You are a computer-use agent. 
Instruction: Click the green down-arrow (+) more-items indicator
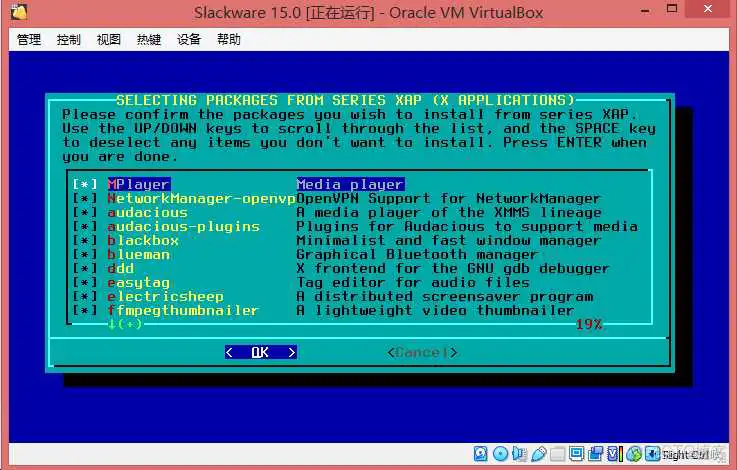(x=125, y=324)
